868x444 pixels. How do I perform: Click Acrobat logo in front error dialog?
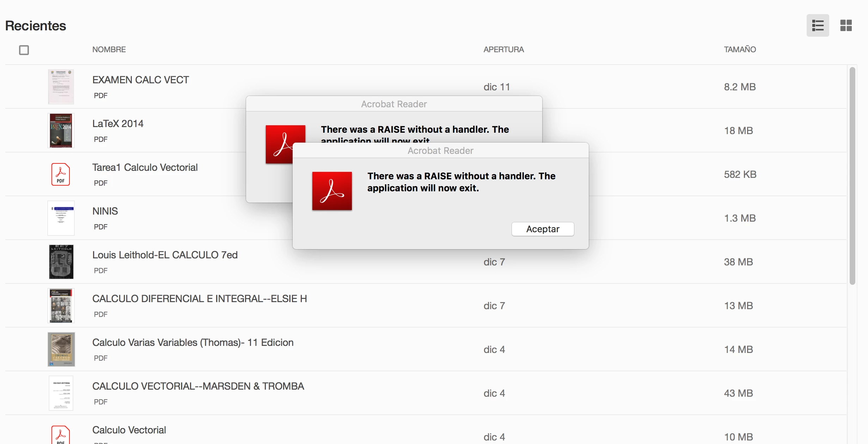[x=332, y=191]
